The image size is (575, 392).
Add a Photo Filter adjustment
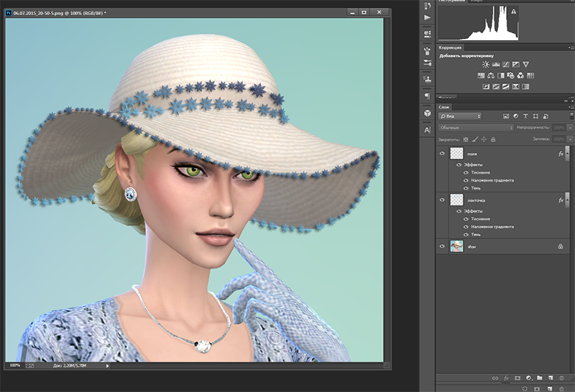coord(510,75)
